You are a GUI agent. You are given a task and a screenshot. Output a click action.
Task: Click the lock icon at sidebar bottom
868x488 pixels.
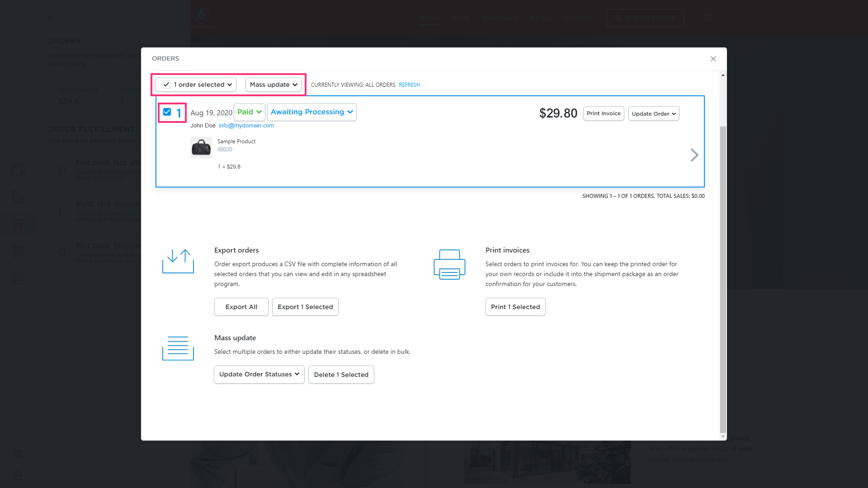tap(18, 475)
